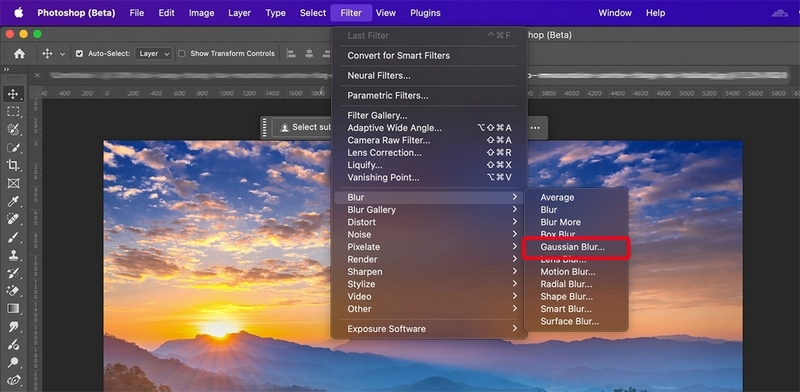The height and width of the screenshot is (392, 800).
Task: Select the Clone Stamp tool
Action: tap(13, 255)
